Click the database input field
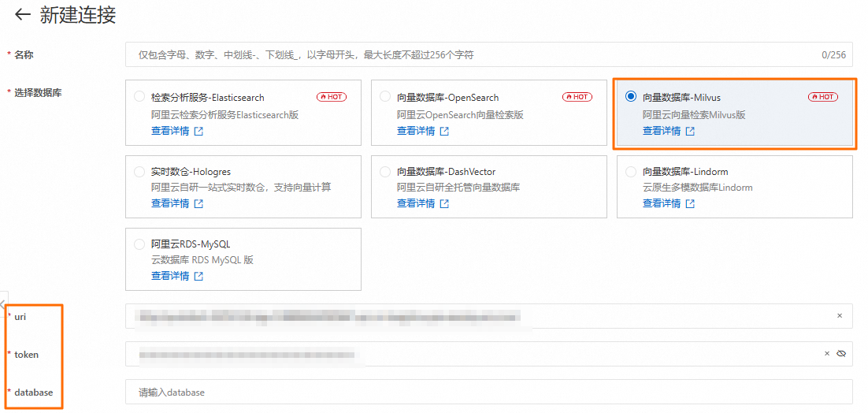 (x=489, y=392)
